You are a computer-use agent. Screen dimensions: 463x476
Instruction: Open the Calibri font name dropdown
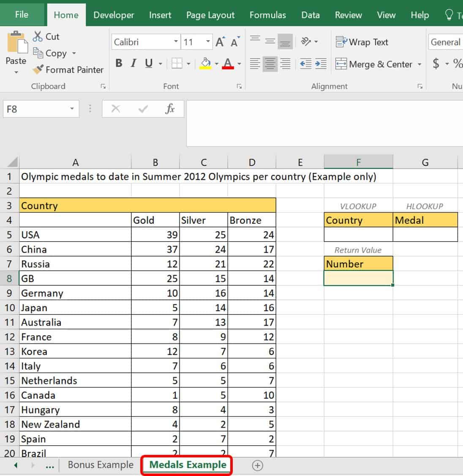tap(176, 41)
